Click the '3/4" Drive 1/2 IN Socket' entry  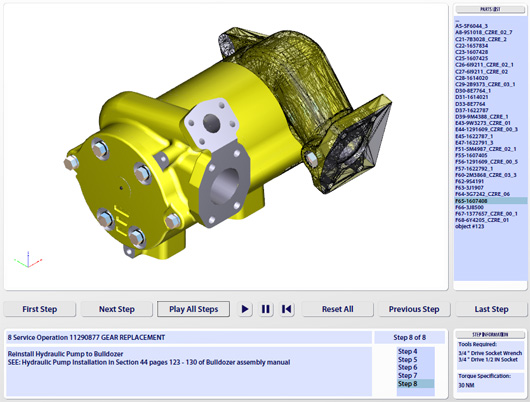point(488,359)
